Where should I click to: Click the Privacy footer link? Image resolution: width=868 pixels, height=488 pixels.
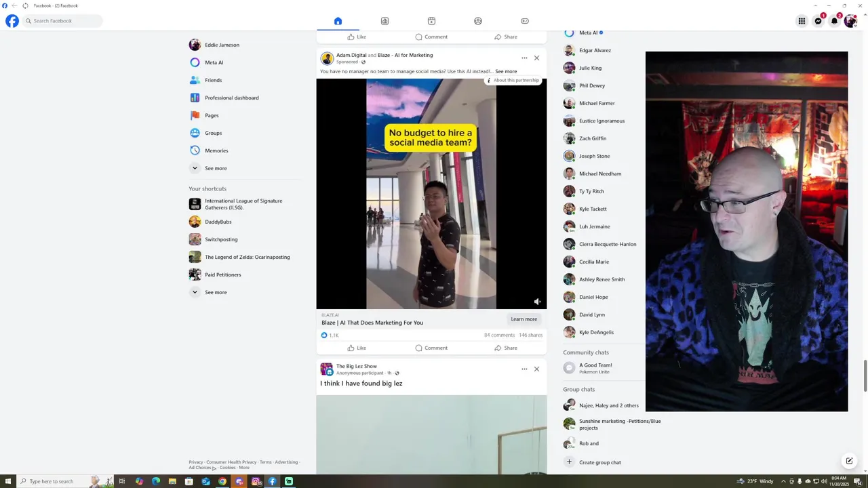click(196, 462)
